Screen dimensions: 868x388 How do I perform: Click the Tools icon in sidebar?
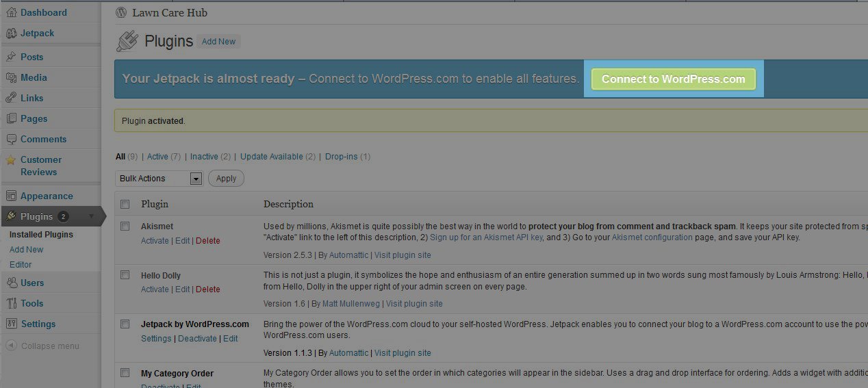point(11,303)
